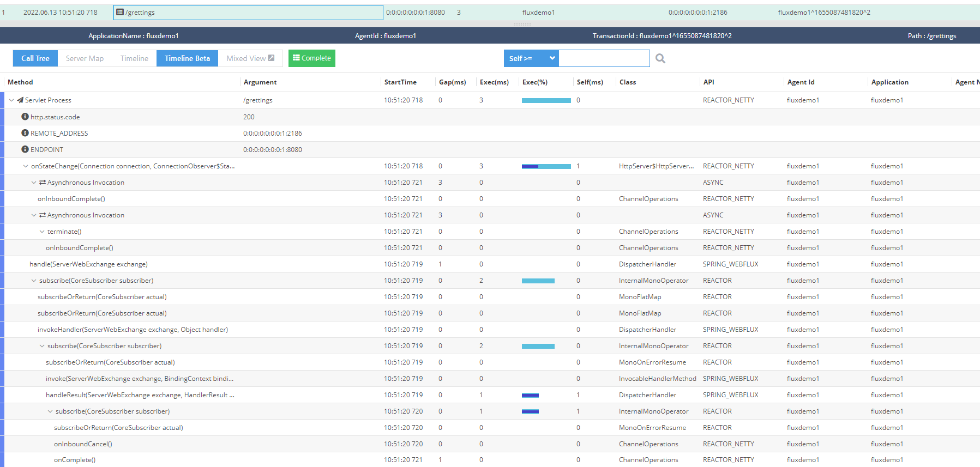Open the Self >= filter dropdown
Image resolution: width=980 pixels, height=467 pixels.
pos(531,58)
